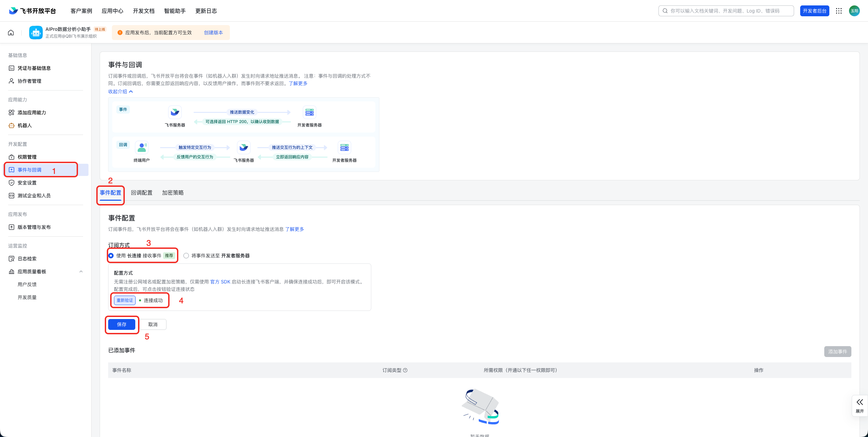The height and width of the screenshot is (437, 868).
Task: Click the 保存 button
Action: pyautogui.click(x=122, y=324)
